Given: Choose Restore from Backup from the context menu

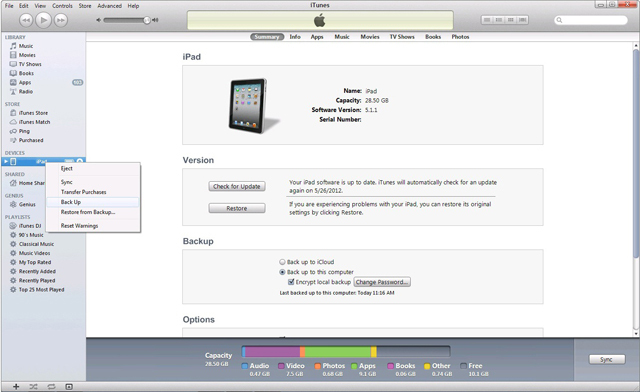Looking at the screenshot, I should pyautogui.click(x=93, y=212).
